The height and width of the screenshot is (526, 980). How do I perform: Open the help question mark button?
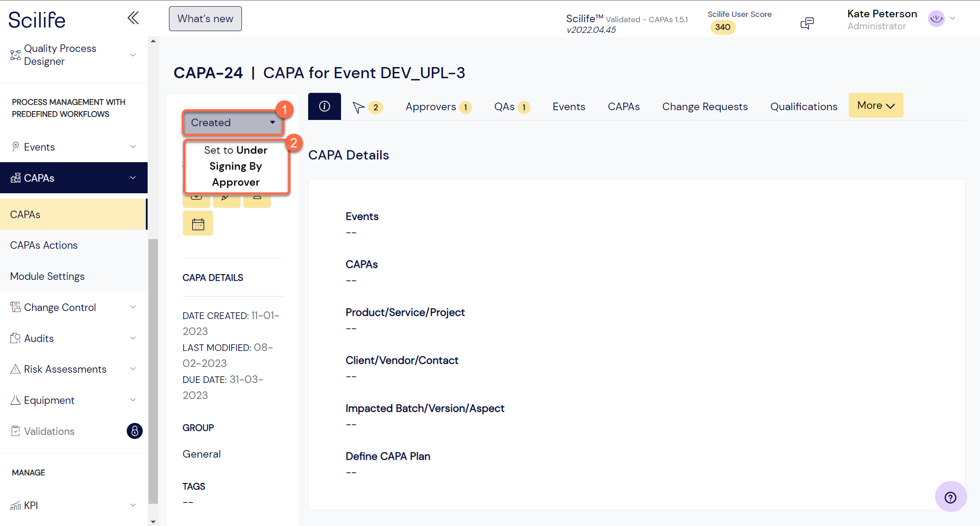point(951,496)
